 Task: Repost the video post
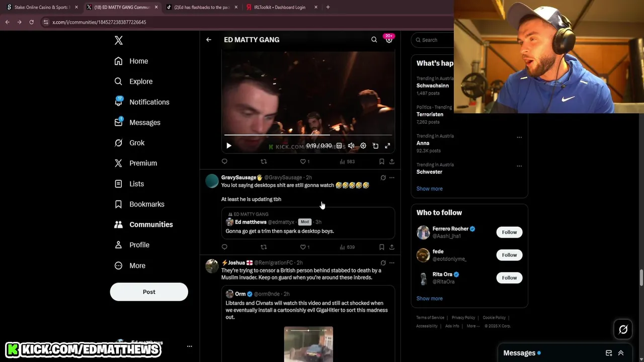pyautogui.click(x=264, y=161)
